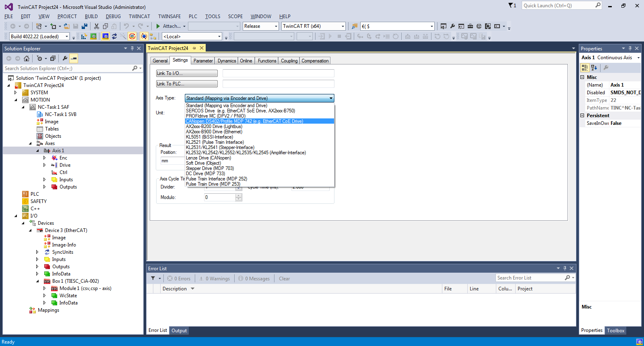Viewport: 644px width, 346px height.
Task: Toggle the 0 Messages filter button
Action: [x=254, y=278]
